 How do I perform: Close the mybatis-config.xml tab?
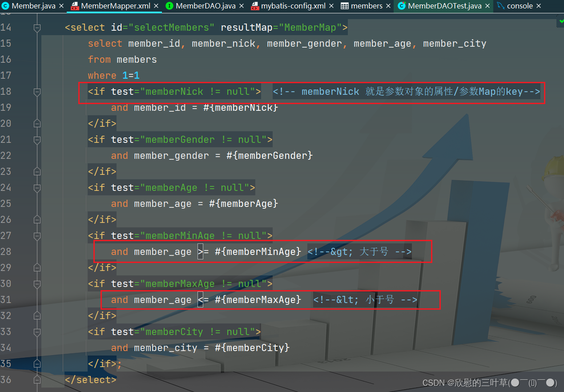[332, 6]
